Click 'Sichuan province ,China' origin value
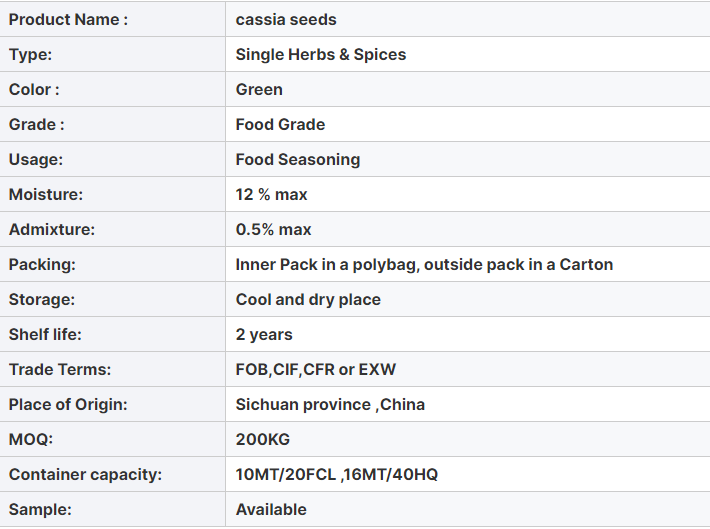Screen dimensions: 710x529 click(330, 404)
